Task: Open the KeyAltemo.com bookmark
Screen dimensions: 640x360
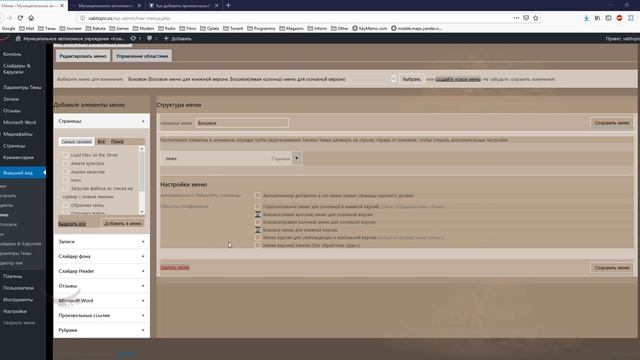Action: tap(369, 28)
